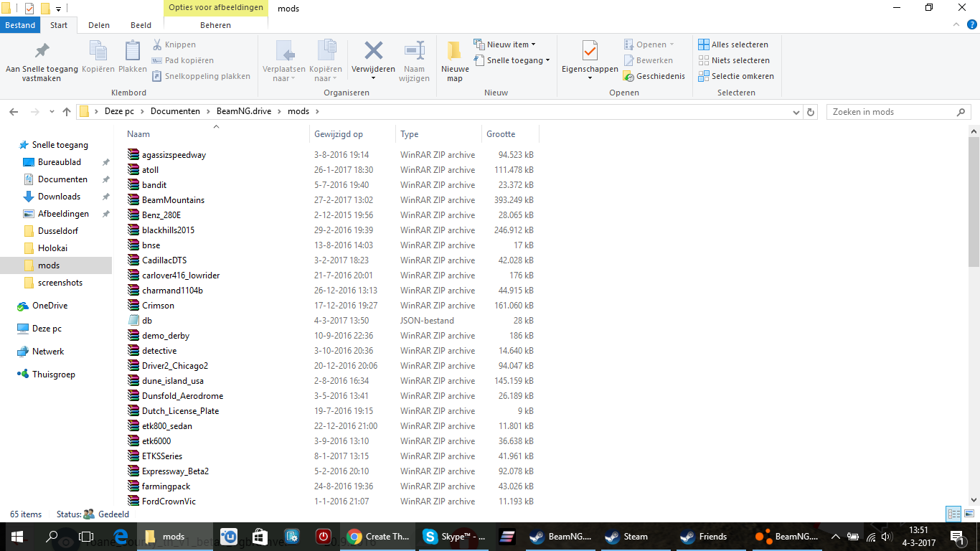
Task: Select Dusseldorf folder in sidebar
Action: pos(58,231)
